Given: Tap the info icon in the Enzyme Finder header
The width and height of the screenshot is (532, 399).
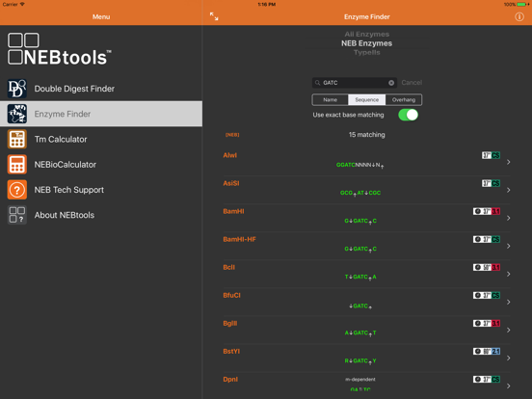Looking at the screenshot, I should pyautogui.click(x=519, y=16).
